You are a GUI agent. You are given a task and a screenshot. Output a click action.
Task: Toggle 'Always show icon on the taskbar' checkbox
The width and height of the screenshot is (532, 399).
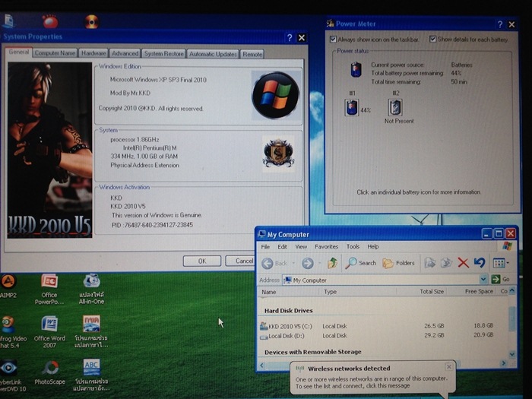click(x=333, y=39)
